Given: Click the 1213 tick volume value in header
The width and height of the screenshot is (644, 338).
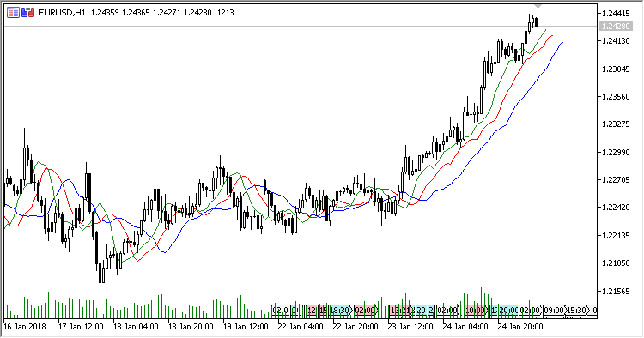Looking at the screenshot, I should [226, 13].
